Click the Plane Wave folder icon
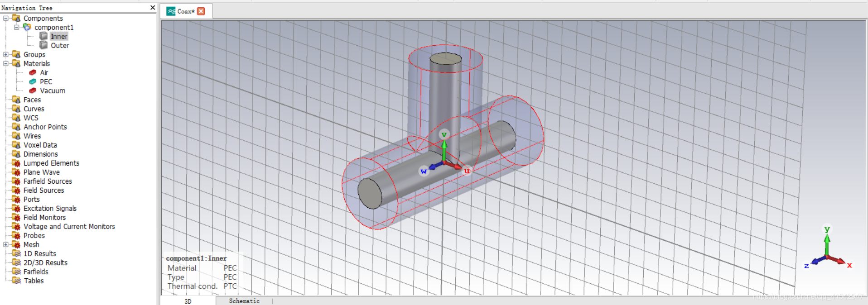868x305 pixels. tap(16, 172)
